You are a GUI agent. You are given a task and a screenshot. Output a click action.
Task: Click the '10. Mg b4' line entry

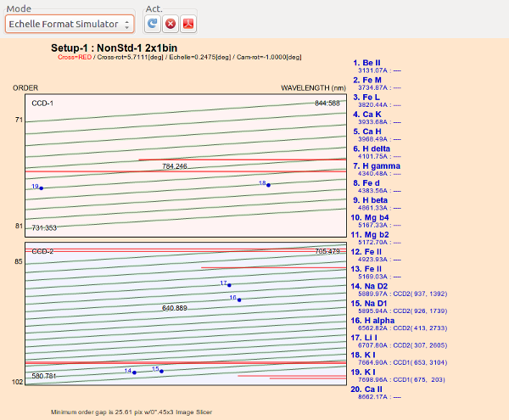pos(376,221)
